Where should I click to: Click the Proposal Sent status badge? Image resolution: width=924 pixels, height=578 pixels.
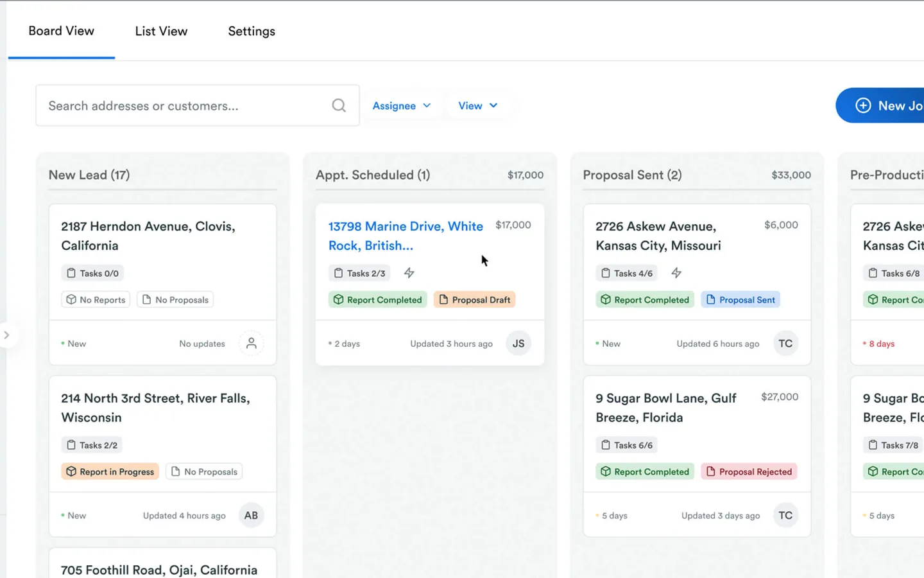point(740,299)
